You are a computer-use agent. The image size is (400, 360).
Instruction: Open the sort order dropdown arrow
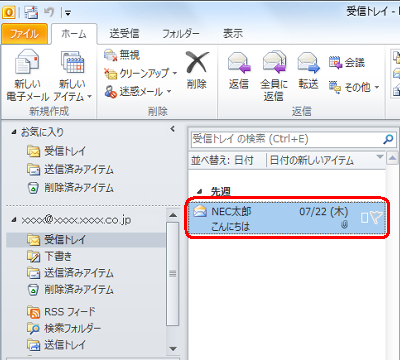(380, 157)
